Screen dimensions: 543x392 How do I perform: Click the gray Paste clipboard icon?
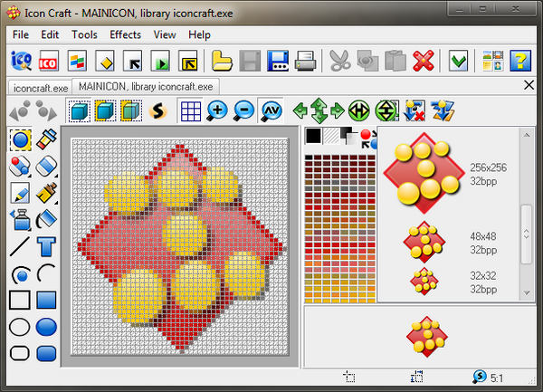click(395, 61)
